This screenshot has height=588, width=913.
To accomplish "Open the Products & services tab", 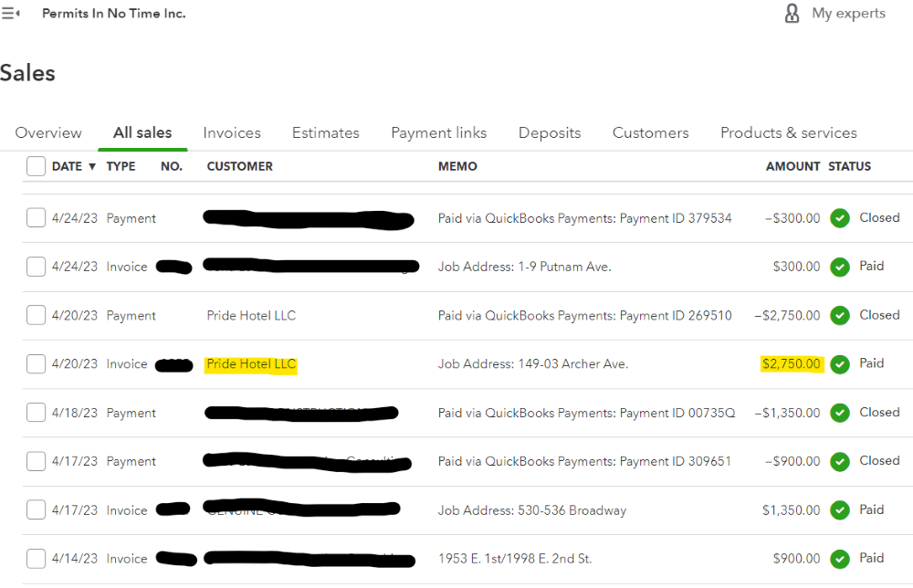I will 789,132.
